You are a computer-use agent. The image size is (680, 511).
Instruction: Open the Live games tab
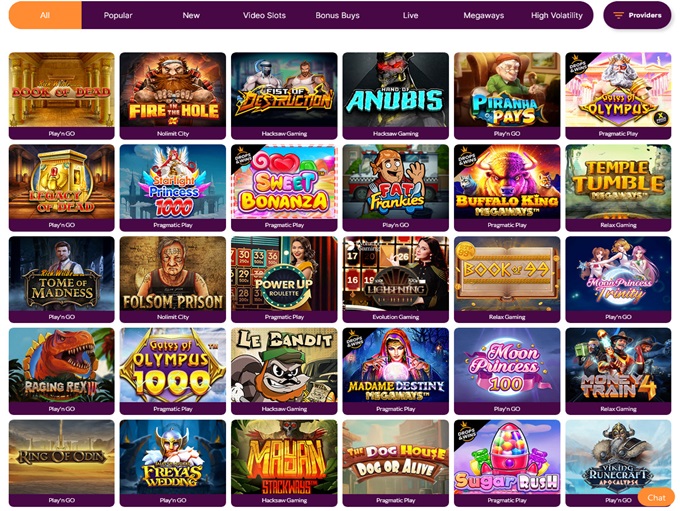pos(410,15)
